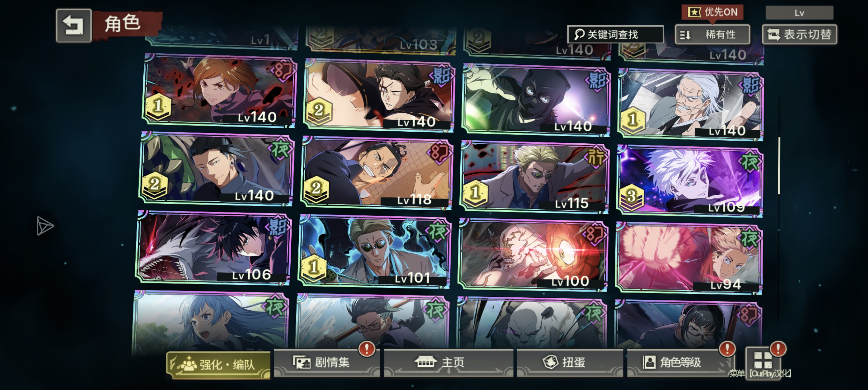Viewport: 868px width, 390px height.
Task: Click the back arrow icon
Action: [x=74, y=26]
